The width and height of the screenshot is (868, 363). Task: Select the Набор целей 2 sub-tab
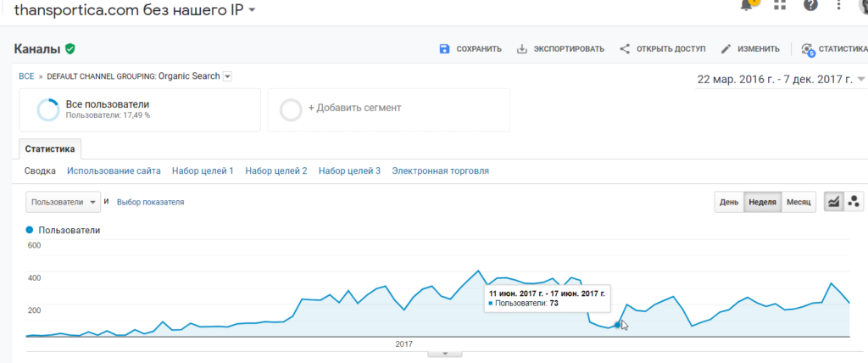coord(276,170)
